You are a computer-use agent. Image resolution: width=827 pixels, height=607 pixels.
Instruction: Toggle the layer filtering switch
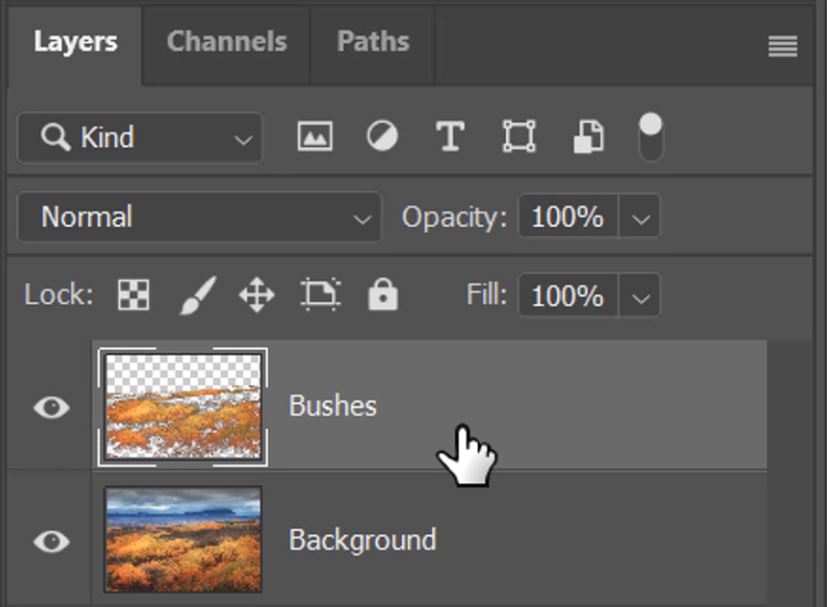tap(650, 134)
